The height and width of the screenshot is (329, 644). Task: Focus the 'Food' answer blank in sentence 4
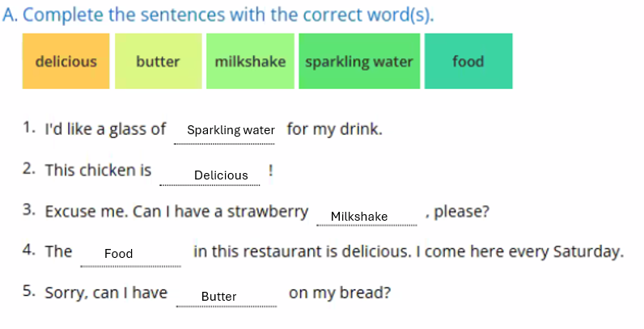pyautogui.click(x=119, y=254)
